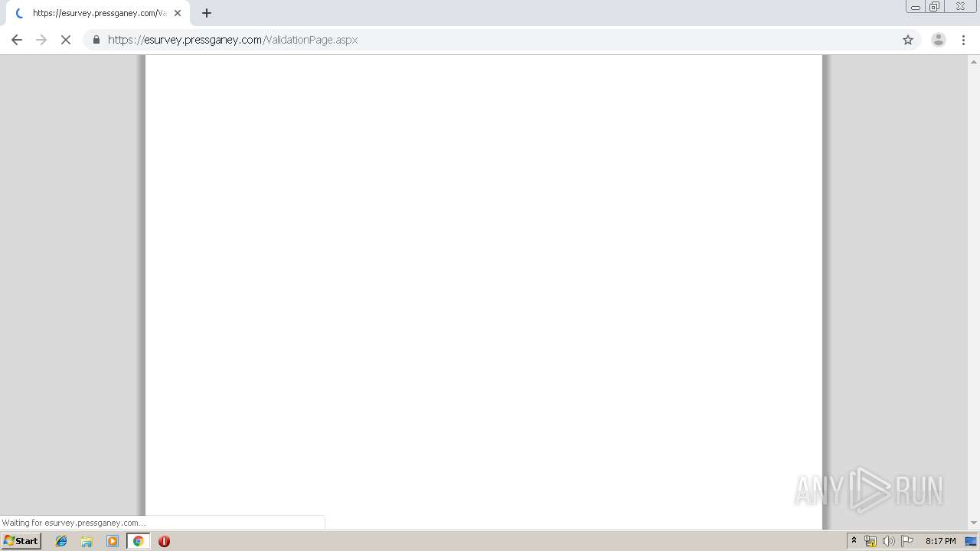Switch to the Chrome taskbar button
This screenshot has height=551, width=980.
[138, 541]
